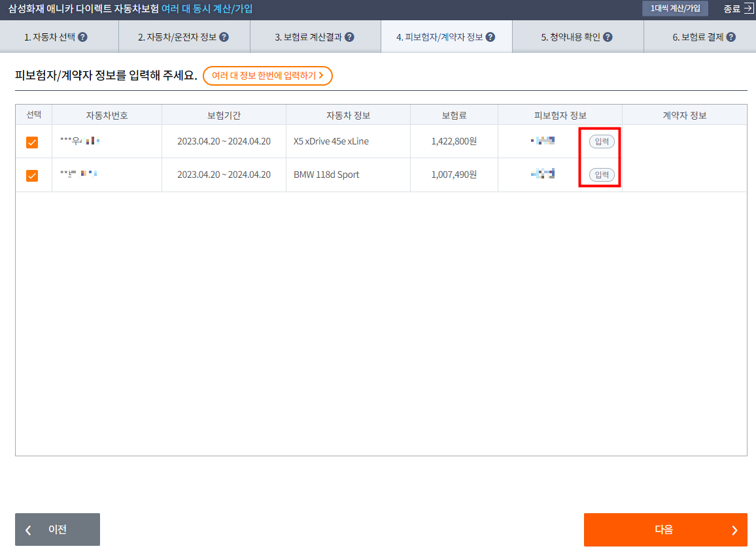This screenshot has height=555, width=756.
Task: Click insurance period in BMW 118d row
Action: [x=224, y=175]
